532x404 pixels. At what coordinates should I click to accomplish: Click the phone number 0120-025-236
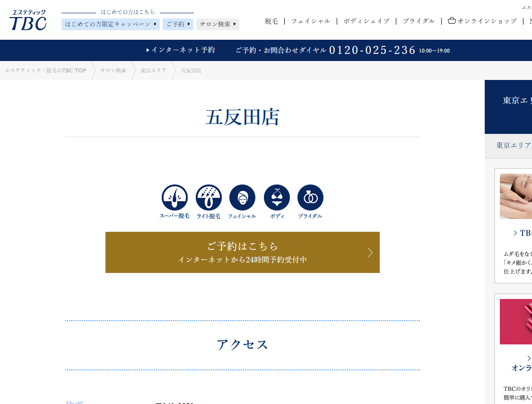(x=372, y=50)
